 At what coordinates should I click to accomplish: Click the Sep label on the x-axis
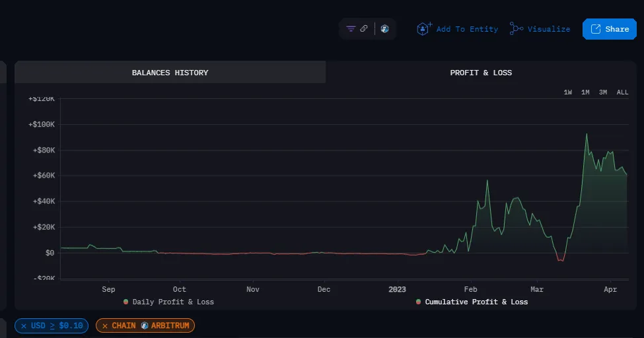[108, 289]
